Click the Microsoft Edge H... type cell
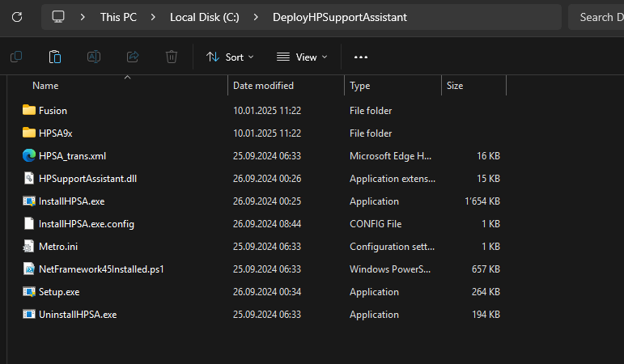Image resolution: width=624 pixels, height=364 pixels. tap(390, 156)
